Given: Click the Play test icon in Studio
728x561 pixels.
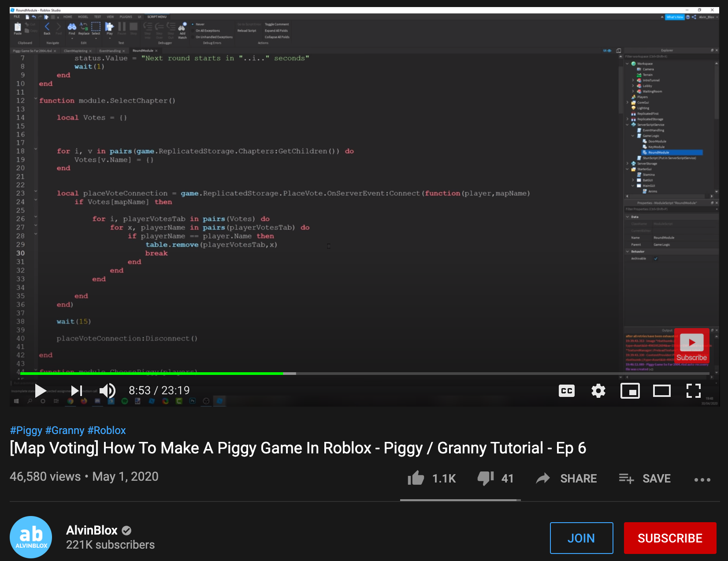Looking at the screenshot, I should (x=109, y=29).
